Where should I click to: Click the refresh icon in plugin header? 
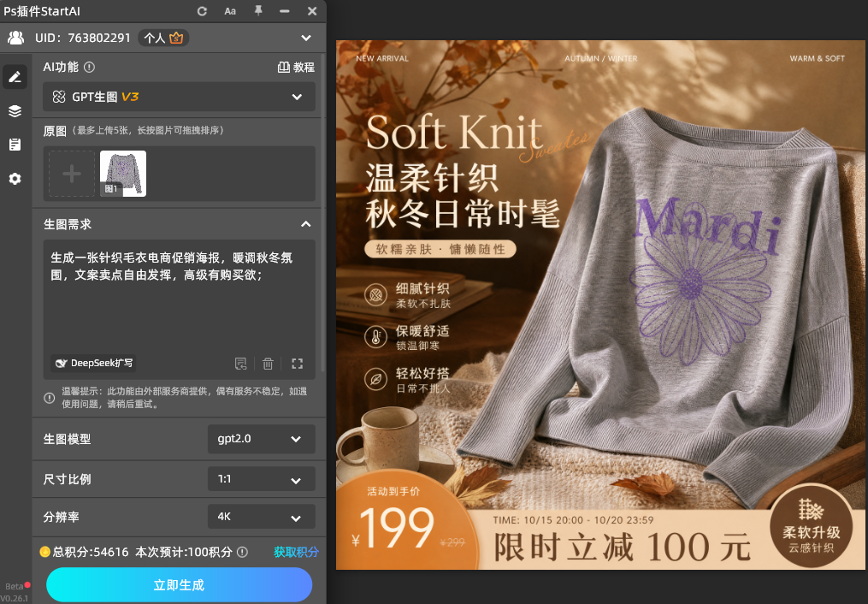click(x=202, y=11)
